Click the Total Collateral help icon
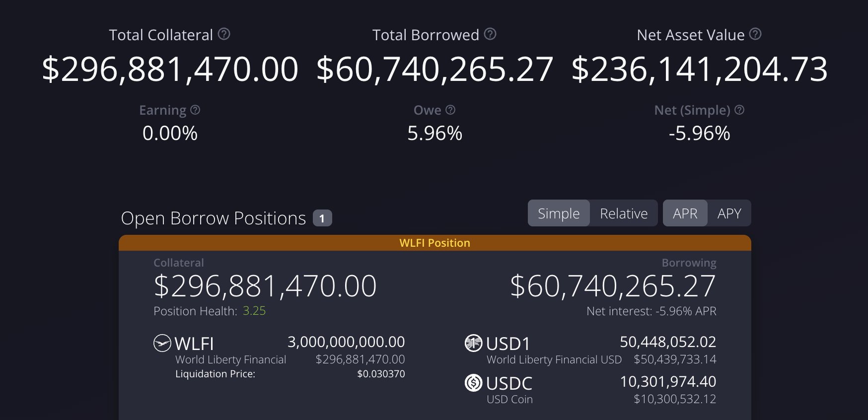The height and width of the screenshot is (420, 868). click(x=224, y=34)
